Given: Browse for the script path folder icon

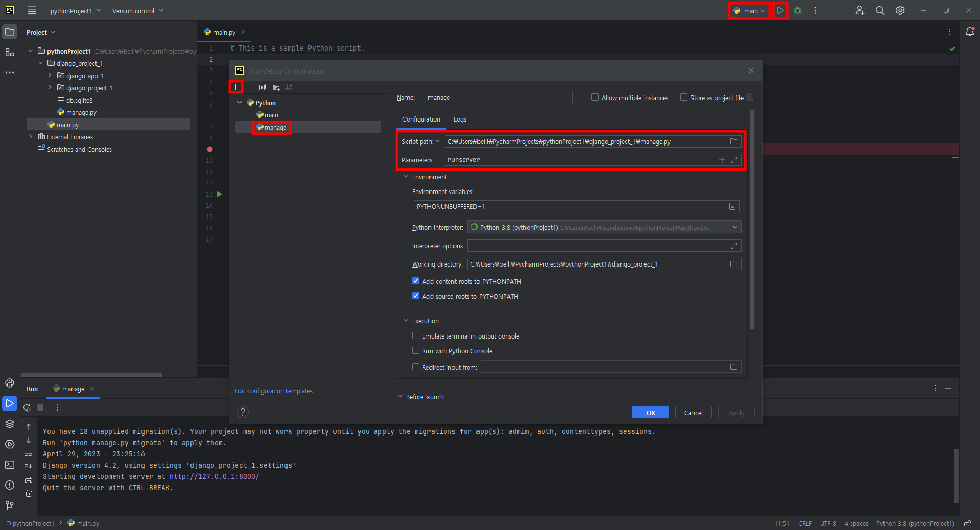Looking at the screenshot, I should [734, 141].
